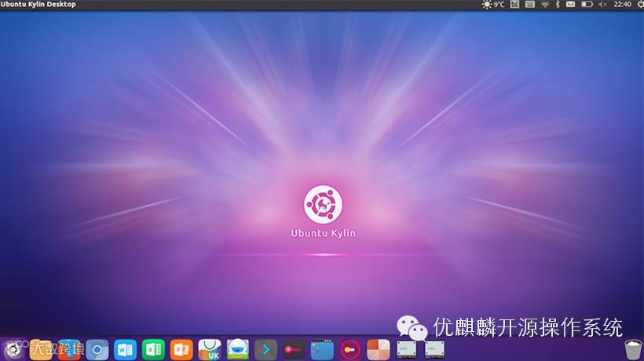Open the Trash in the dock
The height and width of the screenshot is (361, 644).
tap(633, 350)
